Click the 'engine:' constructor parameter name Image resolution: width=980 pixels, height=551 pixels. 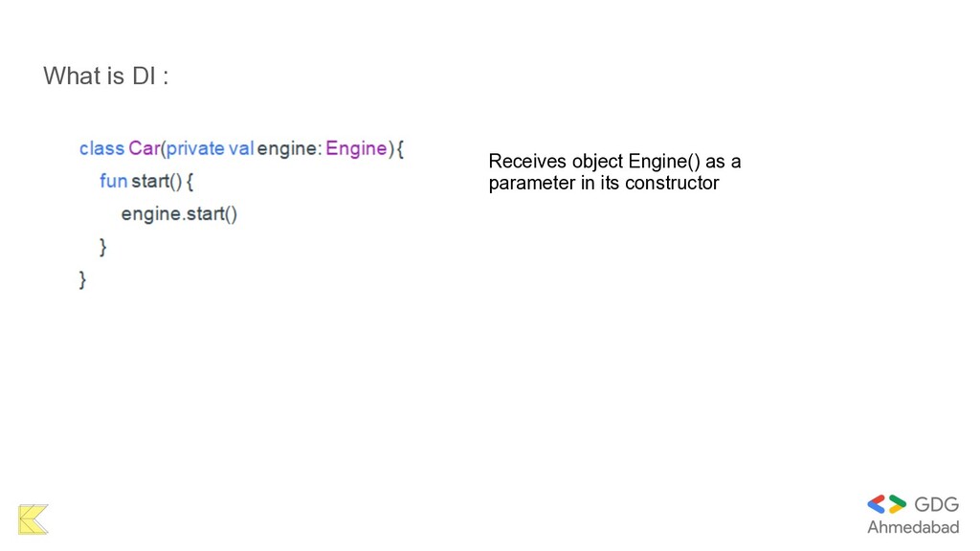pyautogui.click(x=289, y=149)
